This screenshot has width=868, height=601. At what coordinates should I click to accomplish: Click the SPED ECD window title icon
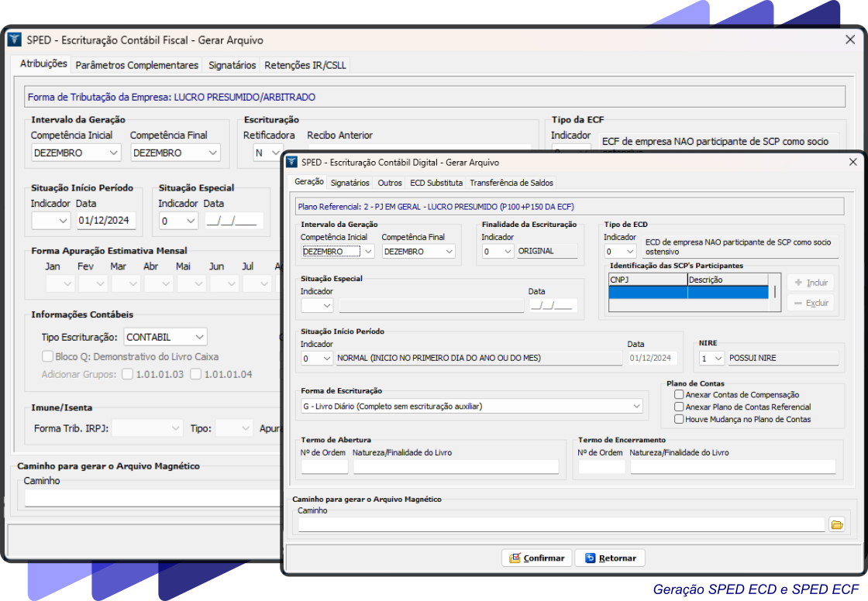coord(291,162)
